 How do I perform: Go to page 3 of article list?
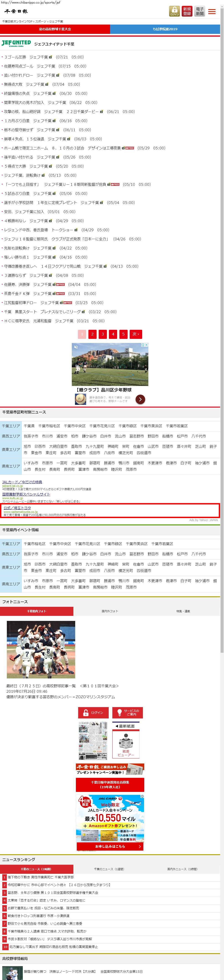tap(103, 334)
